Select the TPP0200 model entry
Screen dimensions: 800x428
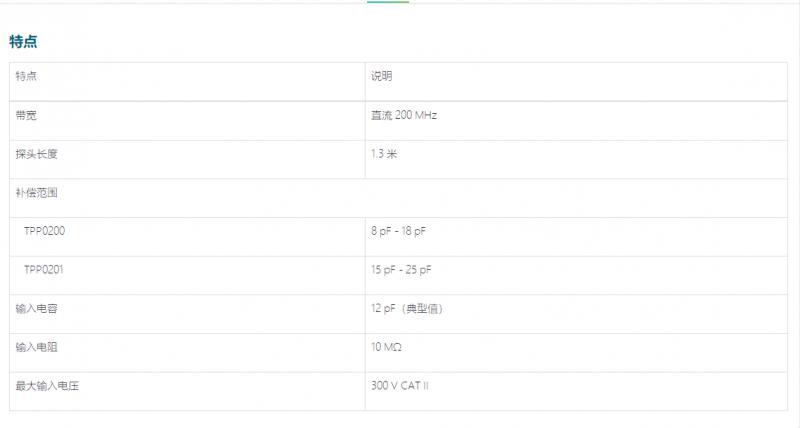[44, 231]
